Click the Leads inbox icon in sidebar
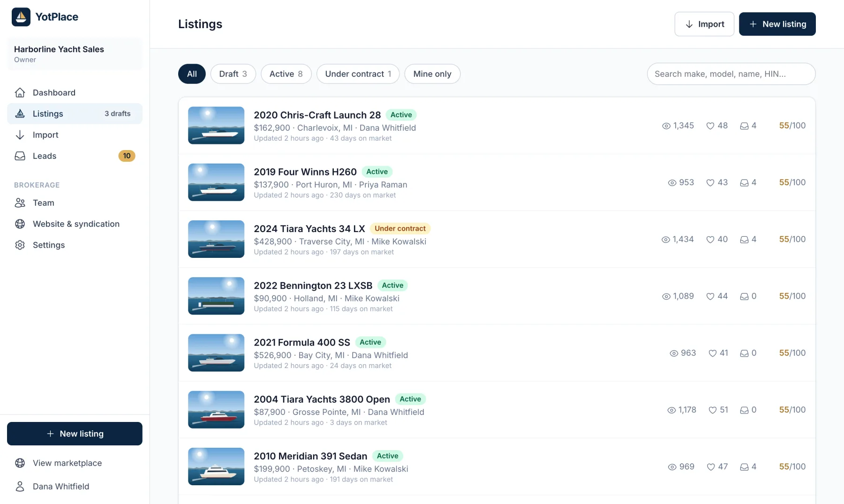The image size is (844, 504). [x=20, y=156]
